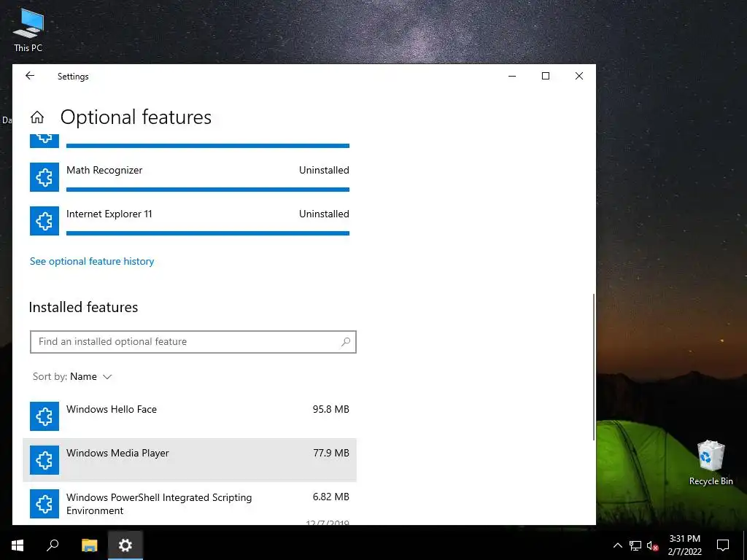Open the This PC desktop icon
747x560 pixels.
tap(28, 31)
